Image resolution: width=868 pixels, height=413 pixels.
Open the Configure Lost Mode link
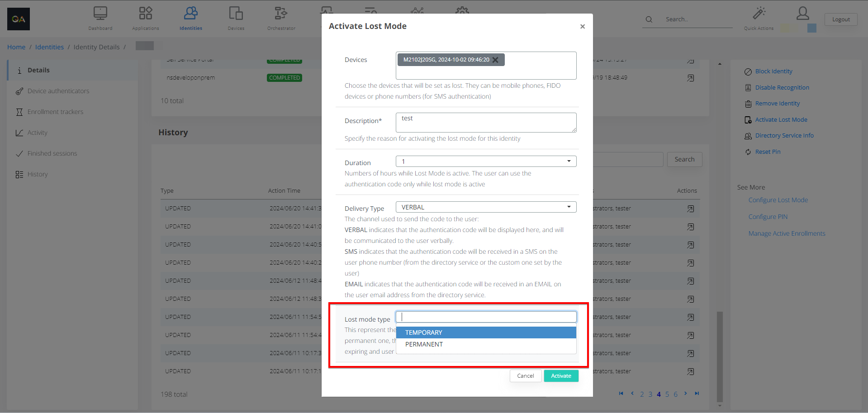click(x=778, y=200)
